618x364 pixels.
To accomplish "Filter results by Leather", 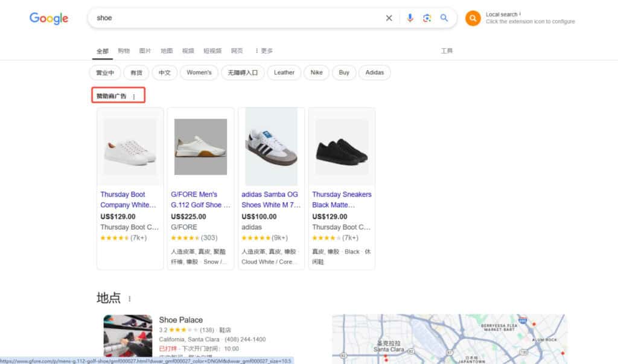I will [x=284, y=72].
